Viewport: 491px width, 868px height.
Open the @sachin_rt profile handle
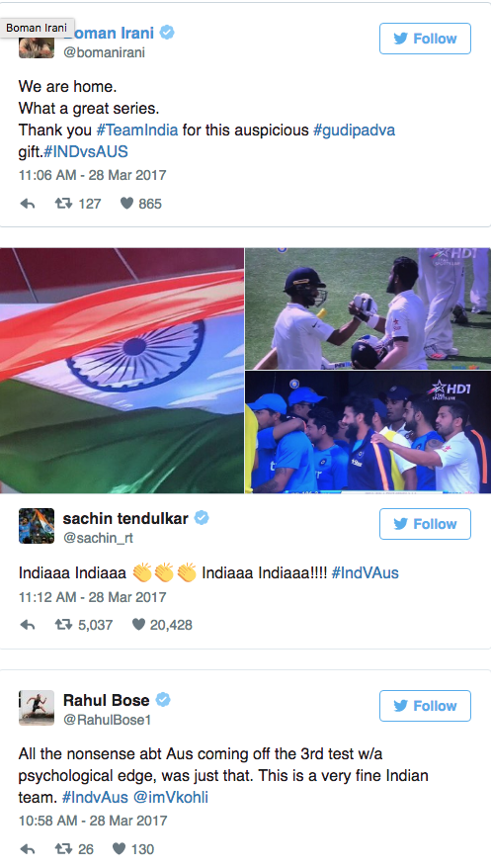click(98, 538)
